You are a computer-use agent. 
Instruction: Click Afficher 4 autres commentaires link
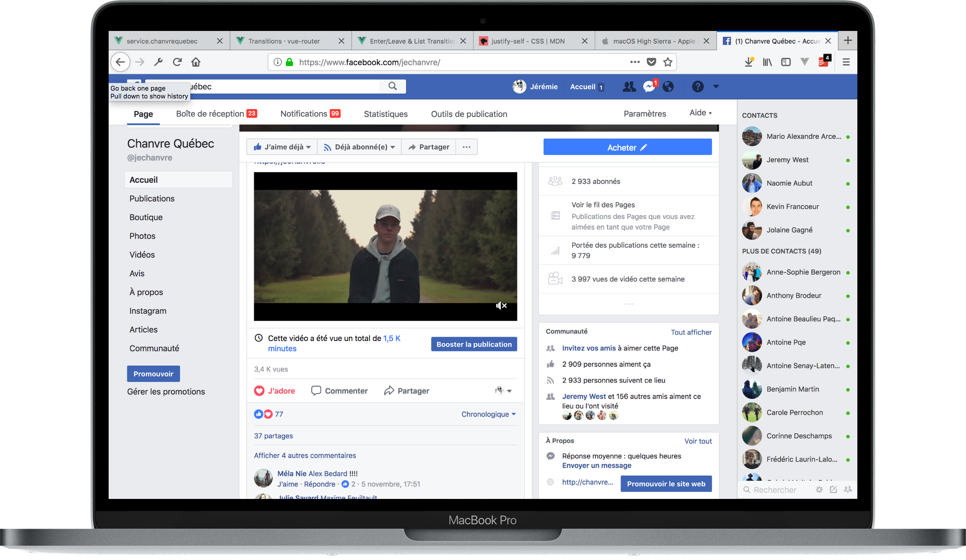305,455
